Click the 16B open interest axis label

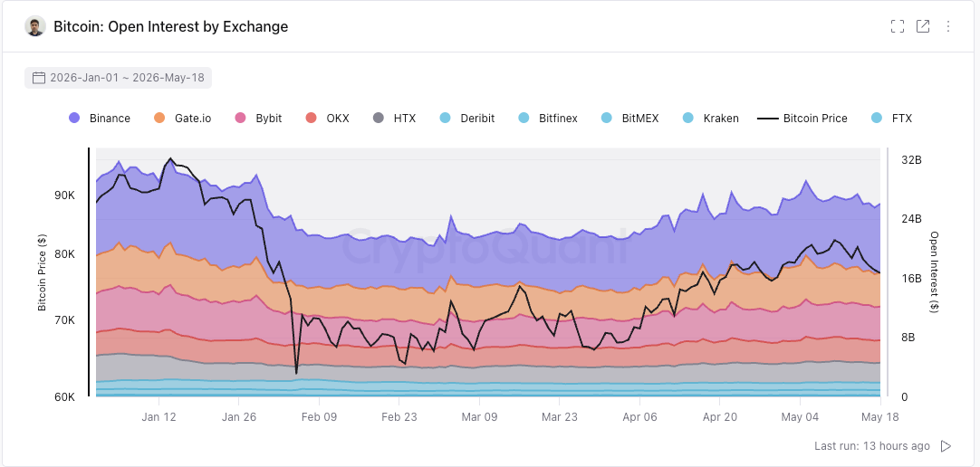coord(911,278)
